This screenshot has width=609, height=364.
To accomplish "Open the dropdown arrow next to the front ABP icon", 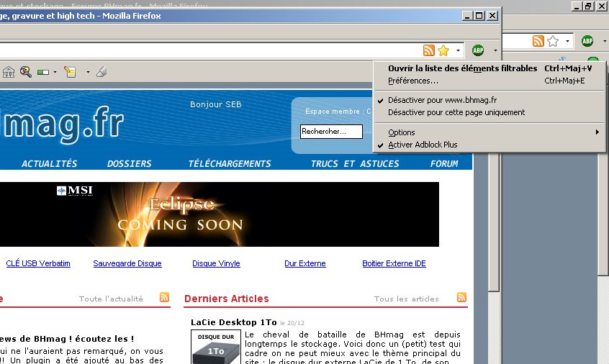I will [495, 50].
